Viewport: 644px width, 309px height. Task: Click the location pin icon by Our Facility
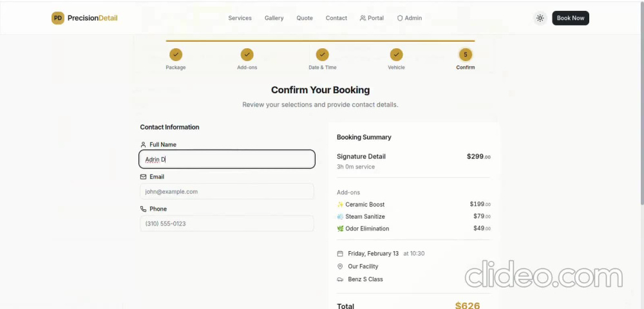click(340, 267)
